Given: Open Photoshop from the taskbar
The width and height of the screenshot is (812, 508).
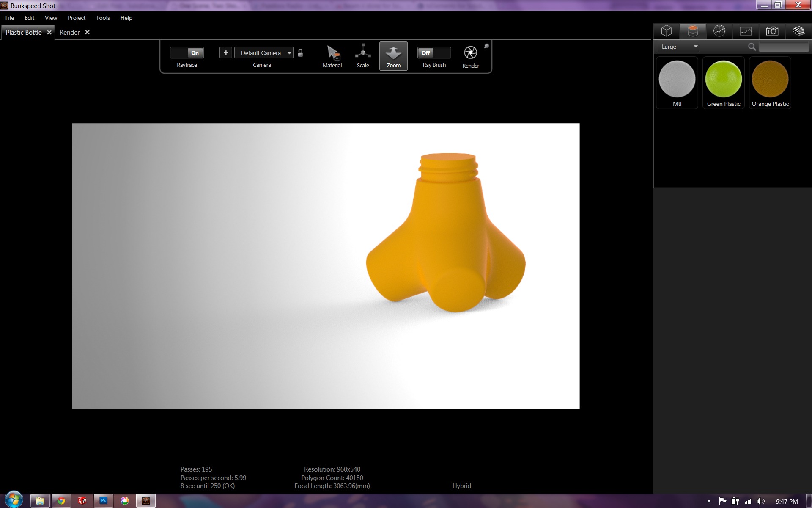Looking at the screenshot, I should coord(104,501).
